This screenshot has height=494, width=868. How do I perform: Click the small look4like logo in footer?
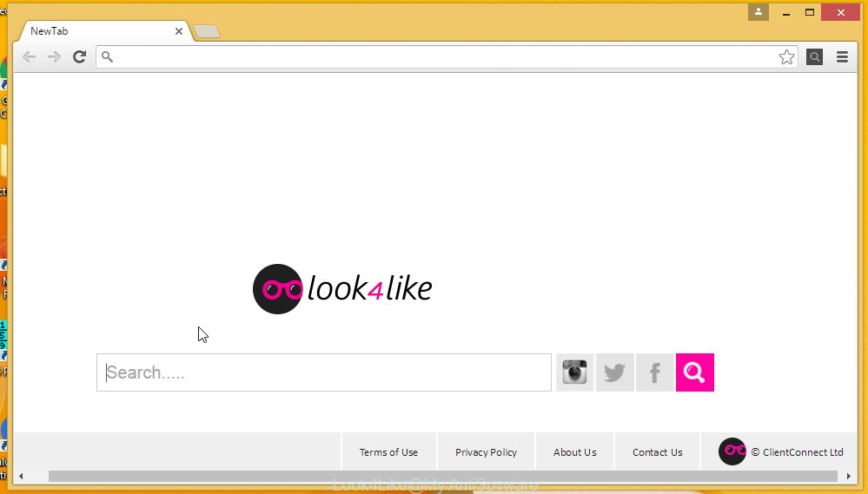click(x=732, y=451)
